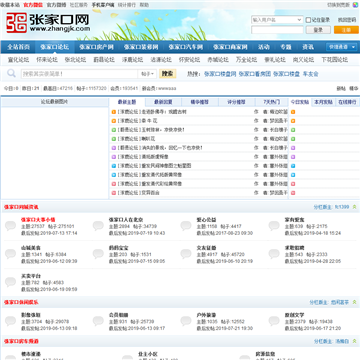Open the 快捷导航 dropdown menu
The height and width of the screenshot is (360, 360).
(x=342, y=47)
